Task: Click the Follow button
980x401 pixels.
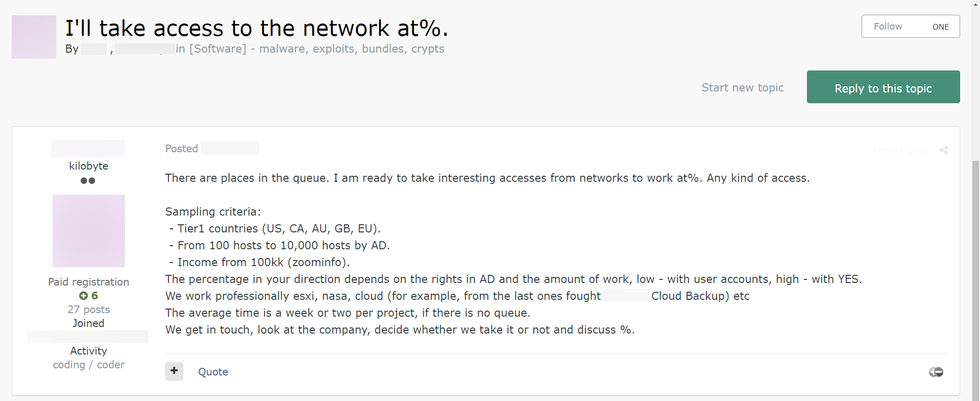Action: (888, 27)
